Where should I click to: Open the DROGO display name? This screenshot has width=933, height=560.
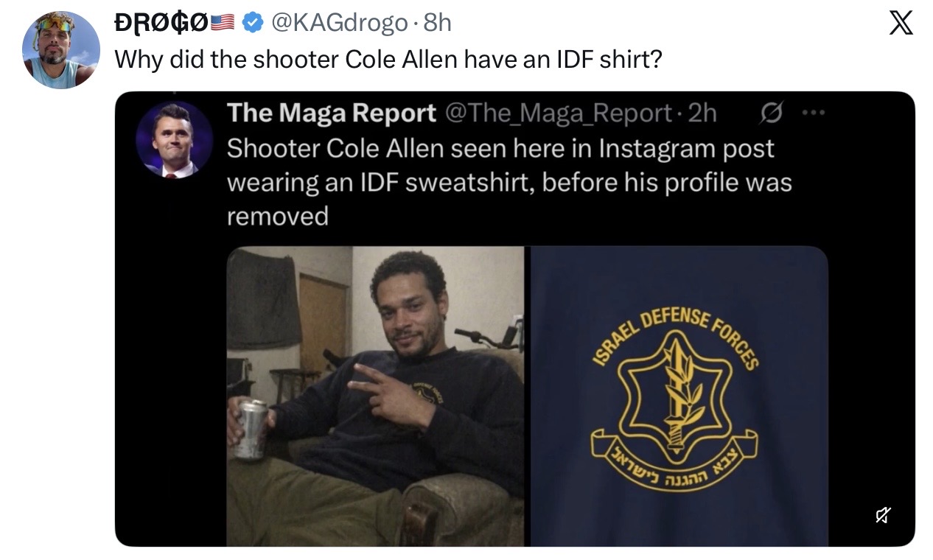[161, 24]
